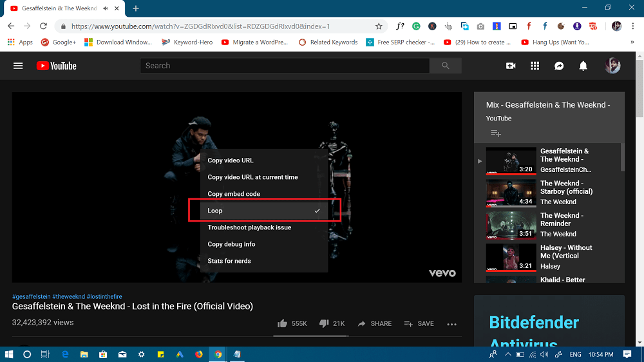This screenshot has width=644, height=362.
Task: Open the camera screenshot extension
Action: click(480, 26)
